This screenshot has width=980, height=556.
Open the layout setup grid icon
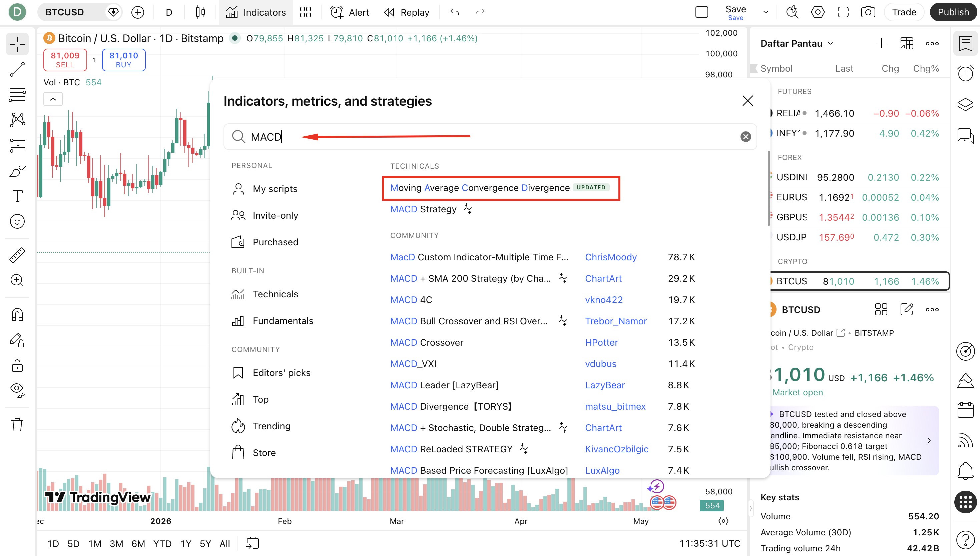(x=306, y=12)
